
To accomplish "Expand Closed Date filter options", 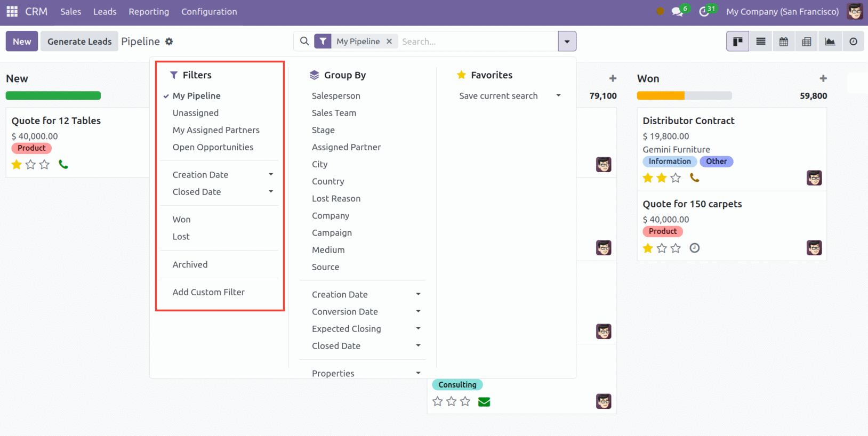I will click(x=220, y=192).
